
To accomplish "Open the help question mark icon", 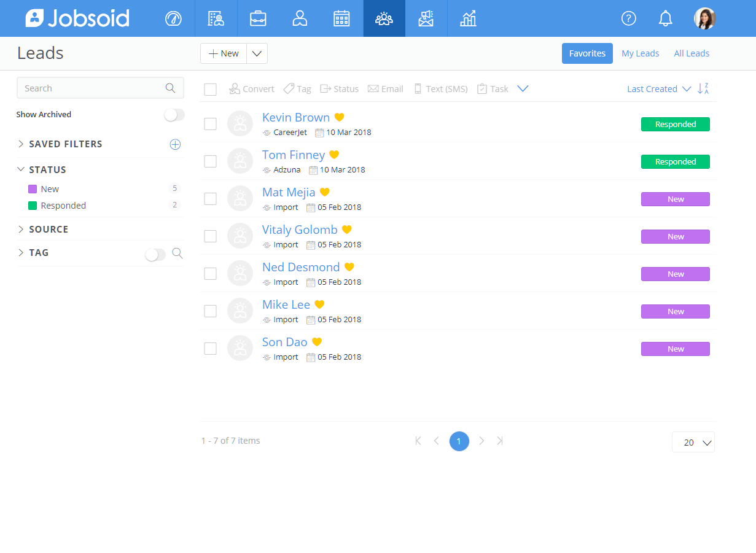I will tap(628, 18).
